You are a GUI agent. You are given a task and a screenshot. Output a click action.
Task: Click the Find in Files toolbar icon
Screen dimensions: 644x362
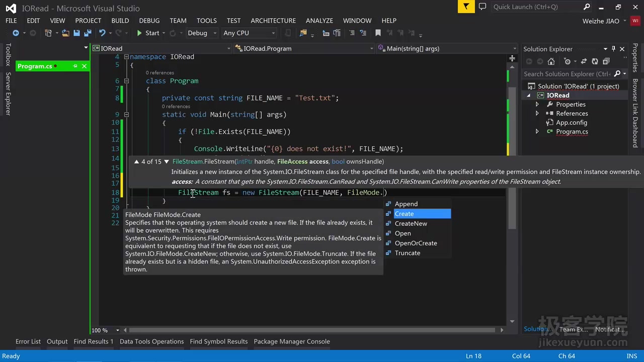pos(303,33)
